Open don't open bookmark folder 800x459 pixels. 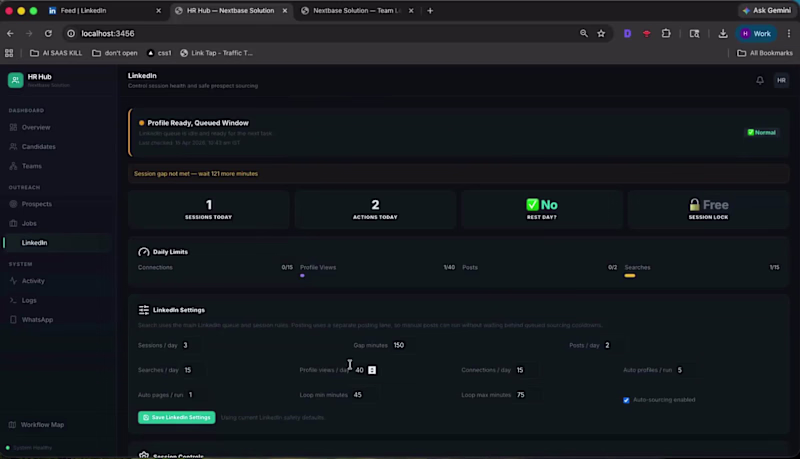click(115, 53)
